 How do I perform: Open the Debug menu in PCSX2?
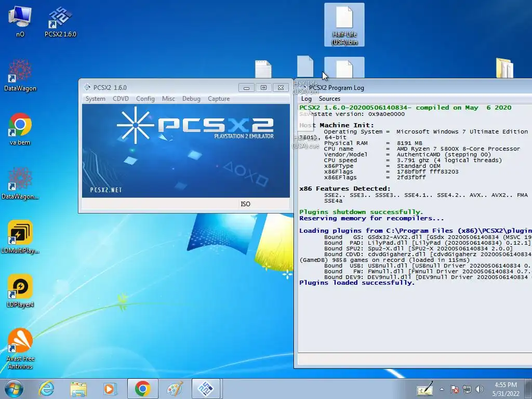[x=191, y=99]
